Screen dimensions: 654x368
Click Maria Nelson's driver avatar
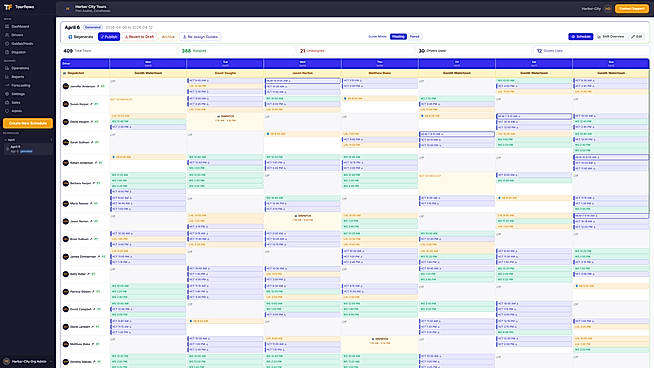(x=65, y=204)
